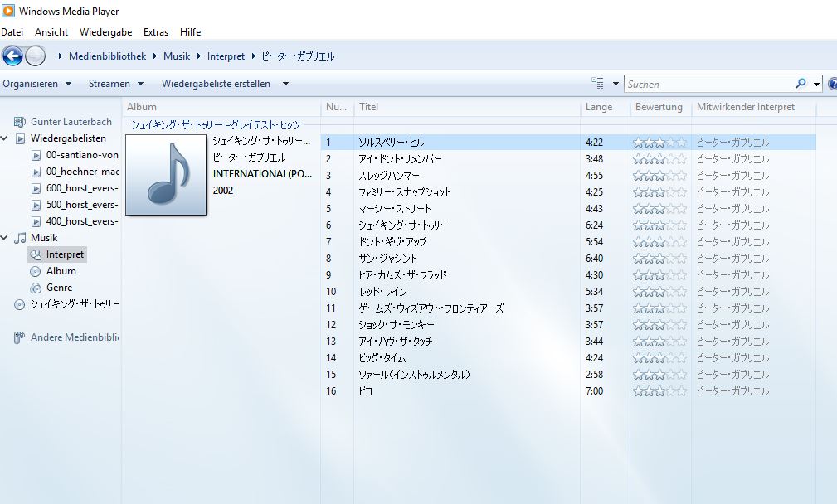Set rating stars for track 8
837x504 pixels.
659,258
